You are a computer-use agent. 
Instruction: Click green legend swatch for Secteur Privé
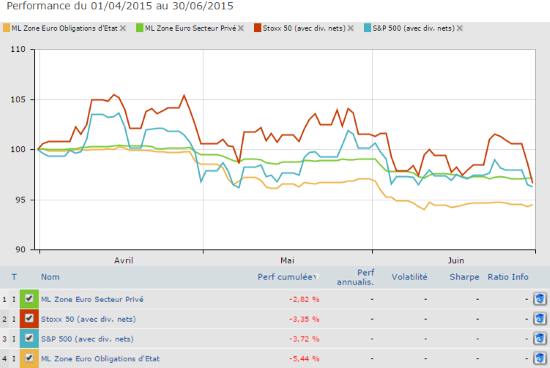[140, 28]
